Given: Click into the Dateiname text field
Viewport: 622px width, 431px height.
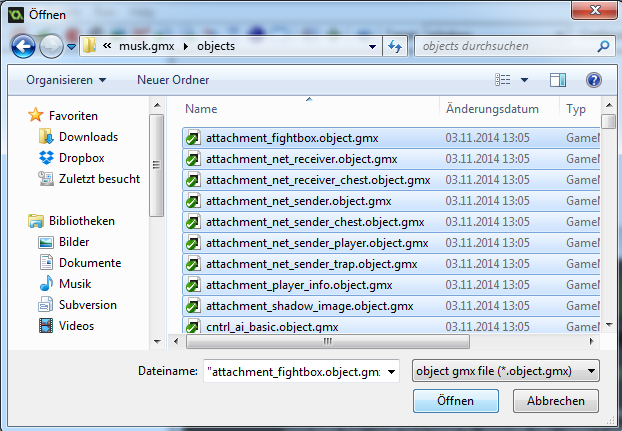Looking at the screenshot, I should 300,371.
